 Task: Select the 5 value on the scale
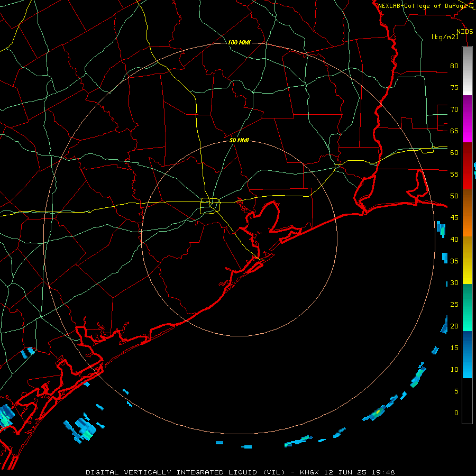456,391
